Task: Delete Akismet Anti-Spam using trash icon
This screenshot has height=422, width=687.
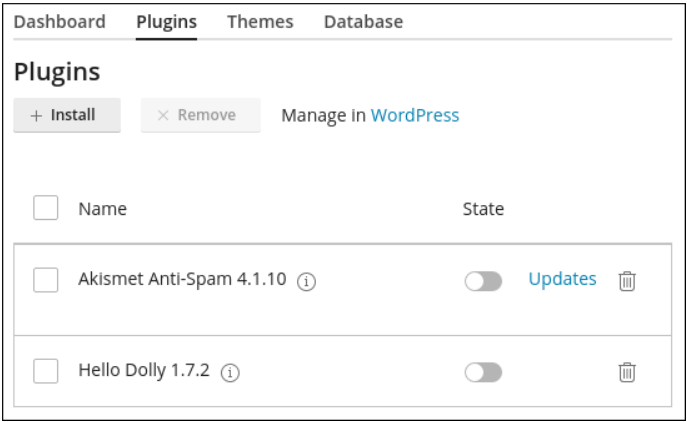Action: (x=627, y=281)
